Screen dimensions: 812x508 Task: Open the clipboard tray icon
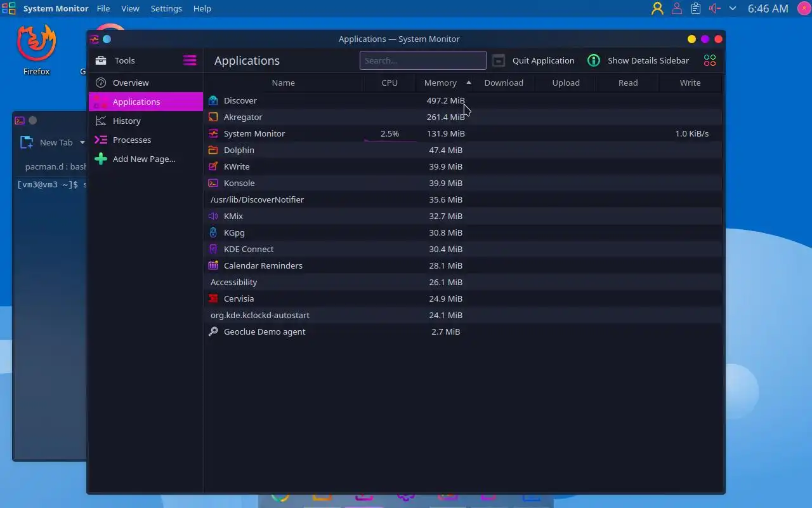(696, 8)
